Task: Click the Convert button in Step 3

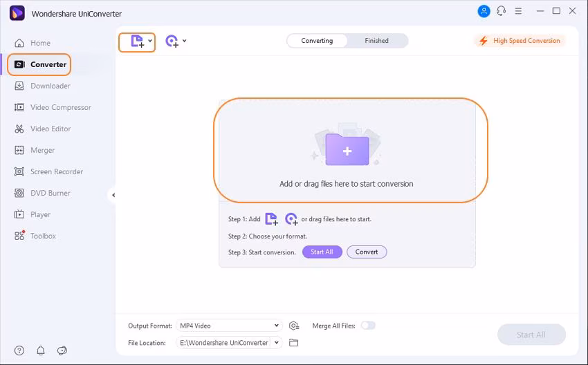Action: [367, 252]
